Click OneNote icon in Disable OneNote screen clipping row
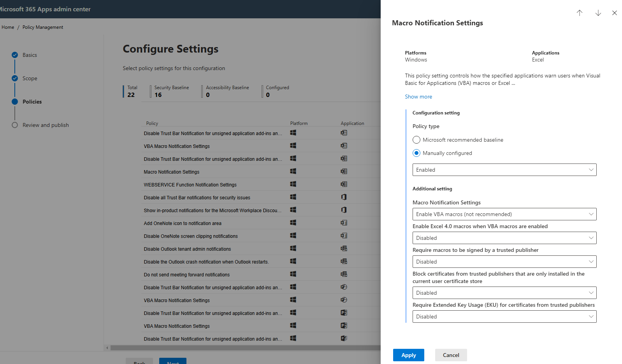Image resolution: width=622 pixels, height=364 pixels. [344, 236]
